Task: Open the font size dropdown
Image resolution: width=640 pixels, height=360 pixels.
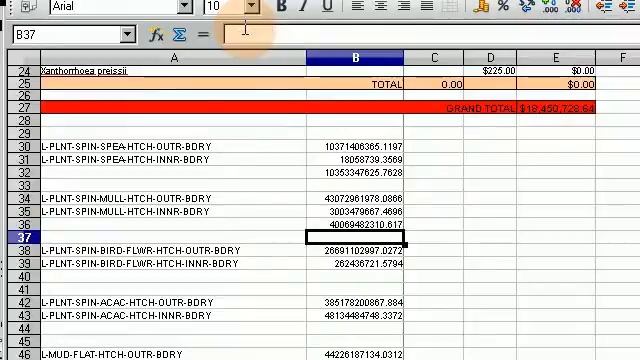Action: [252, 6]
